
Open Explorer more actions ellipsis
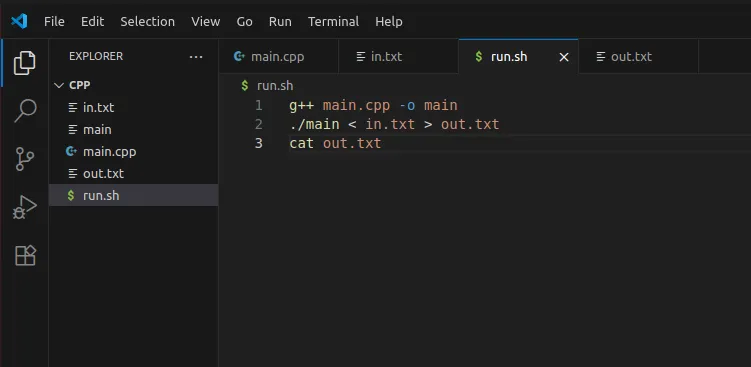point(196,57)
